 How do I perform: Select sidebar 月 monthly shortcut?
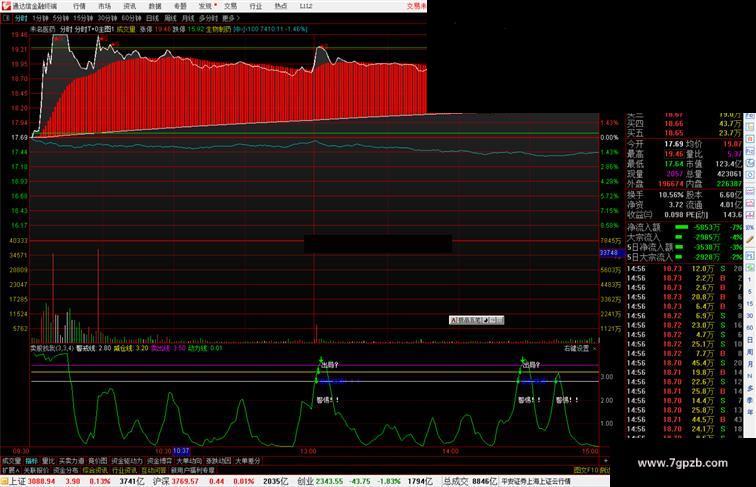750,364
